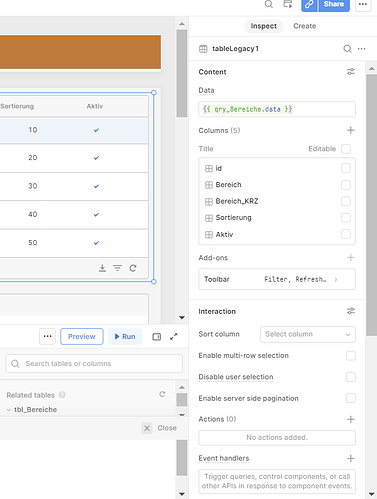Screen dimensions: 377x499
Task: Click the No actions added box
Action: (x=277, y=438)
